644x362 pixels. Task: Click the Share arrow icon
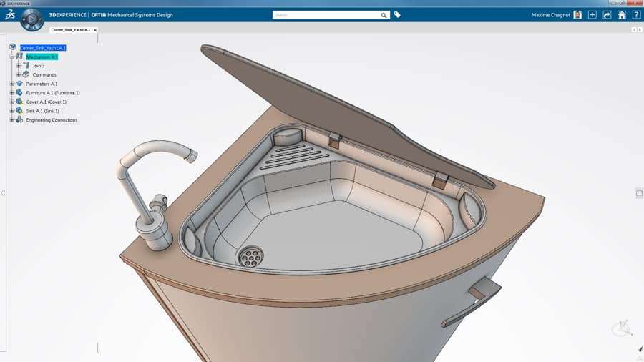pos(607,15)
